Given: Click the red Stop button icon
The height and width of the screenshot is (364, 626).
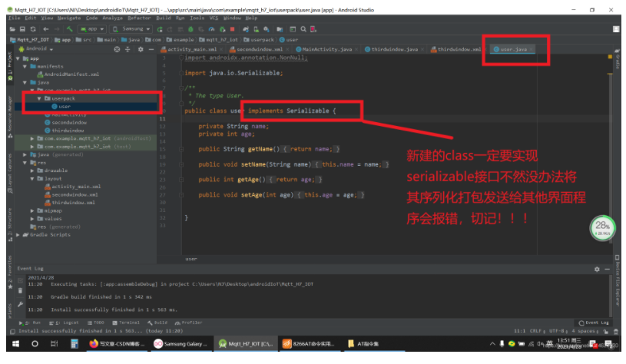Looking at the screenshot, I should 233,29.
